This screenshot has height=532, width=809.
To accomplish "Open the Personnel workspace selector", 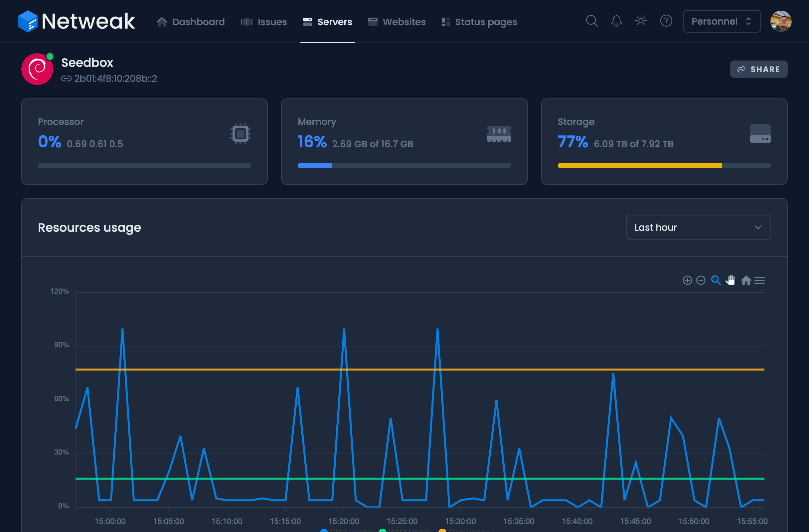I will click(x=721, y=21).
